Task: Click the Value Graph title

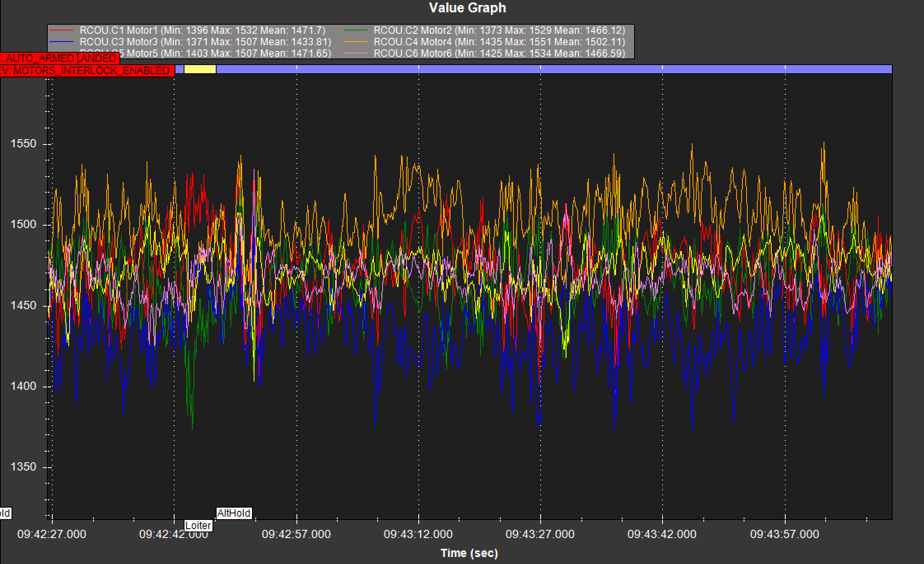Action: 467,8
